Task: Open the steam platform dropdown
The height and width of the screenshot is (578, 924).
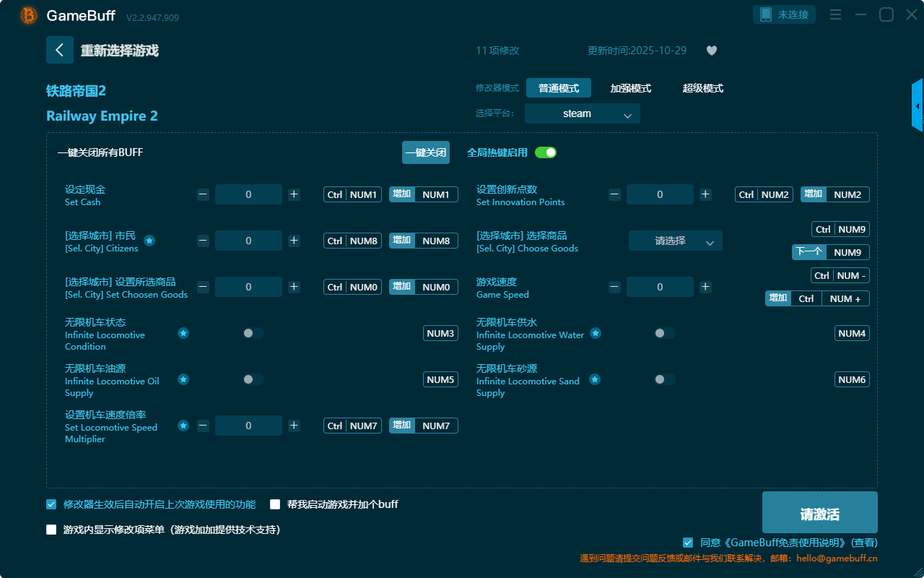Action: click(x=582, y=113)
